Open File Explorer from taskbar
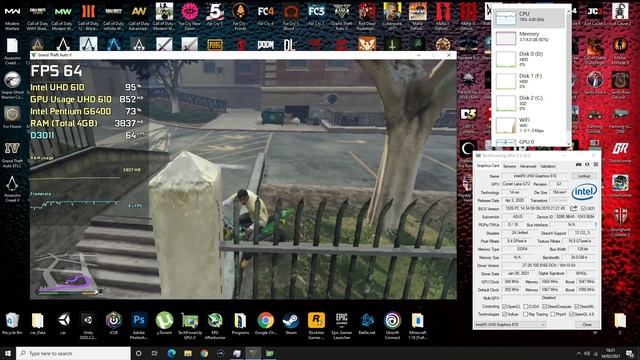Screen dimensions: 640x360 [x=188, y=353]
